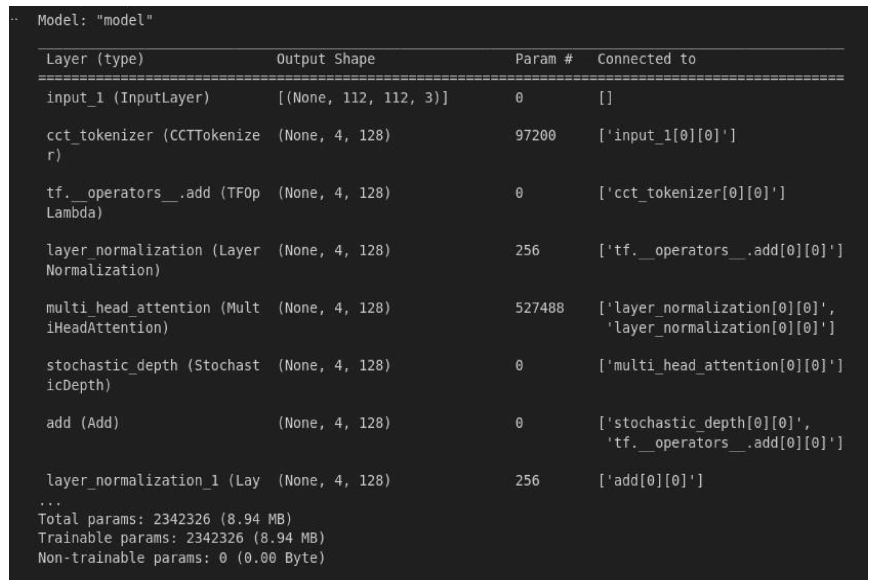Click the 'Output Shape' column header
Viewport: 877px width, 588px height.
pyautogui.click(x=326, y=59)
